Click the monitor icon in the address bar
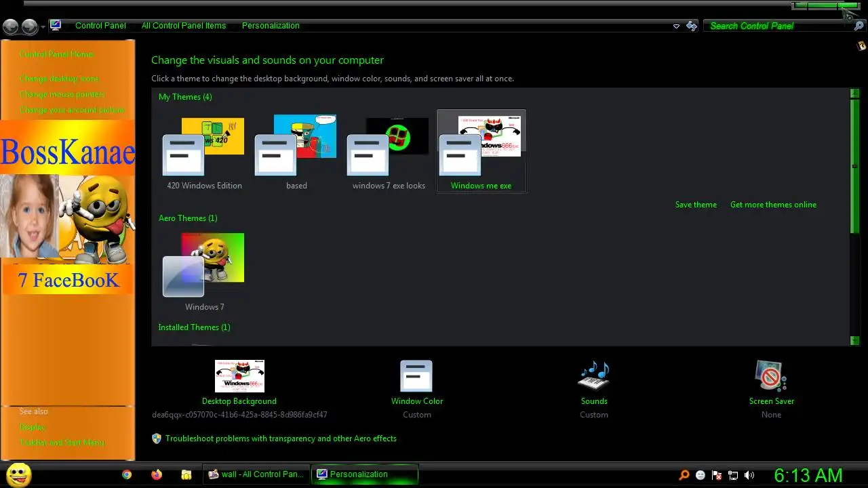Screen dimensions: 868x488 pos(56,26)
